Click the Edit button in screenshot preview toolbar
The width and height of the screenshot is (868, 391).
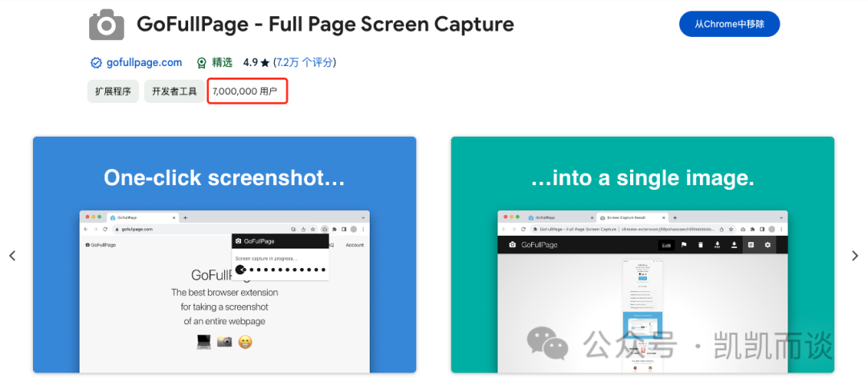(x=666, y=245)
